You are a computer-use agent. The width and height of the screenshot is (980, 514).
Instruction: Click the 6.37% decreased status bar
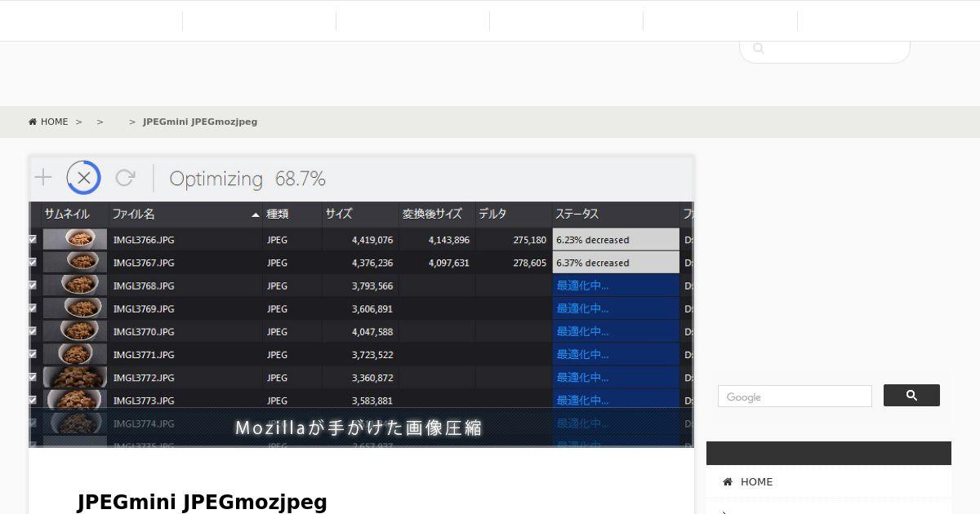pos(617,262)
